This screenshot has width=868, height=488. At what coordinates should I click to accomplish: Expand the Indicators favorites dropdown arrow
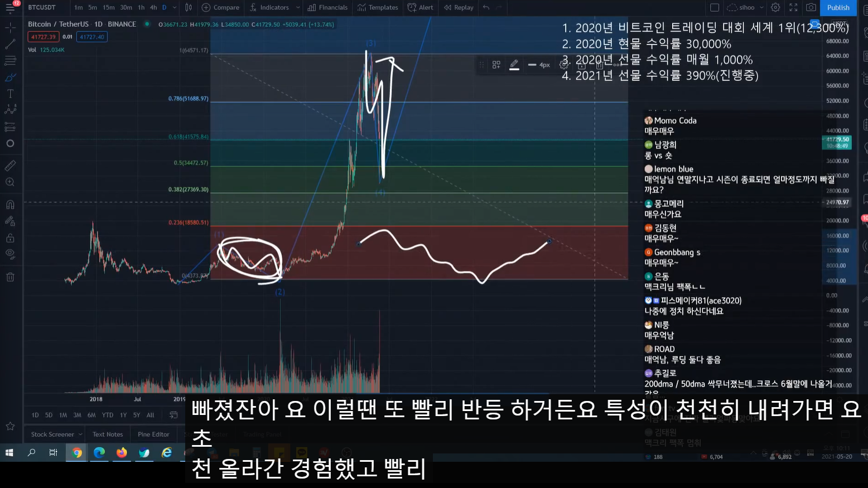pos(298,8)
